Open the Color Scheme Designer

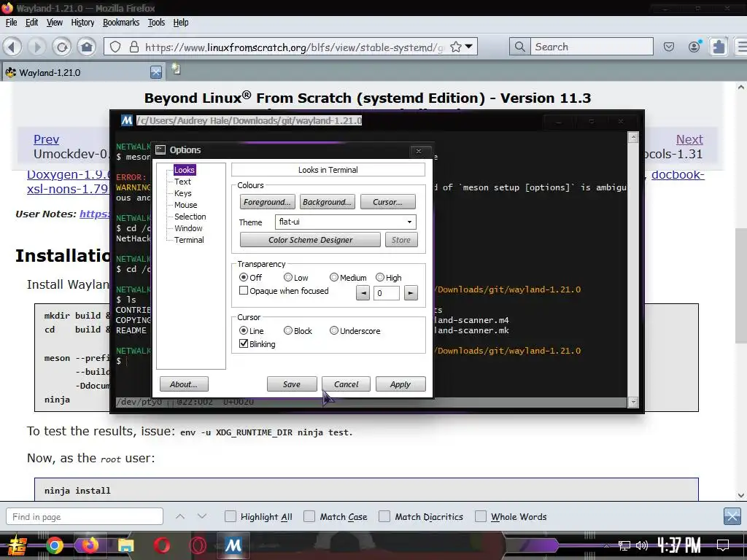point(310,239)
